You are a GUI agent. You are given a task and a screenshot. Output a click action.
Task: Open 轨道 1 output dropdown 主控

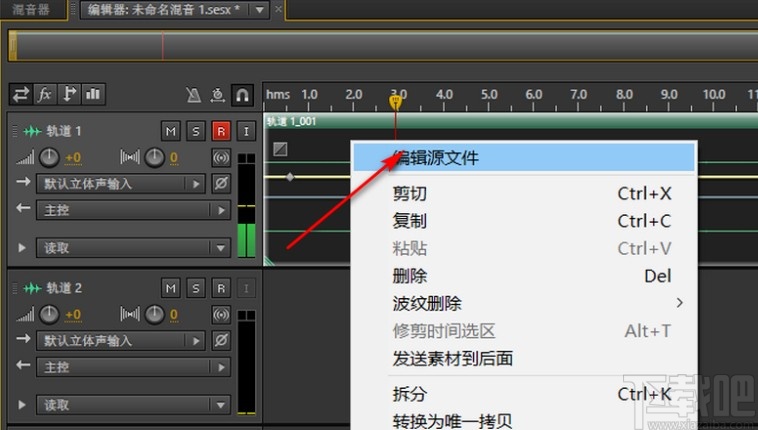click(133, 210)
